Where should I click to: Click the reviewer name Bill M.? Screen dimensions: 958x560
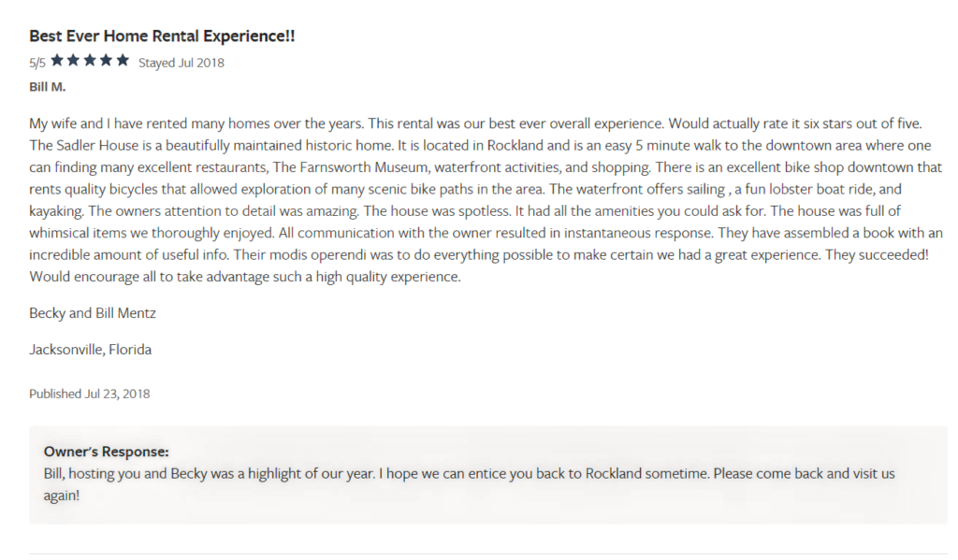click(x=47, y=87)
